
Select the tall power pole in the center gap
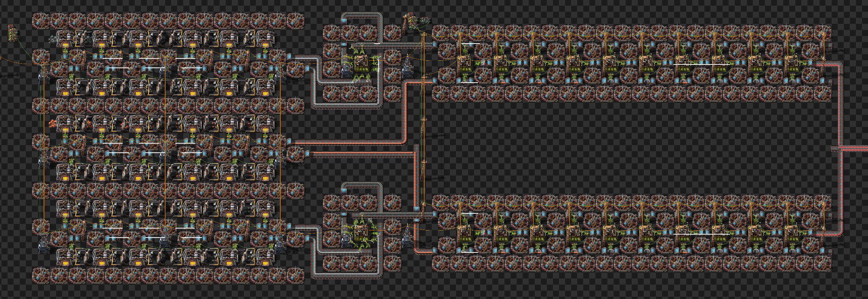[423, 125]
